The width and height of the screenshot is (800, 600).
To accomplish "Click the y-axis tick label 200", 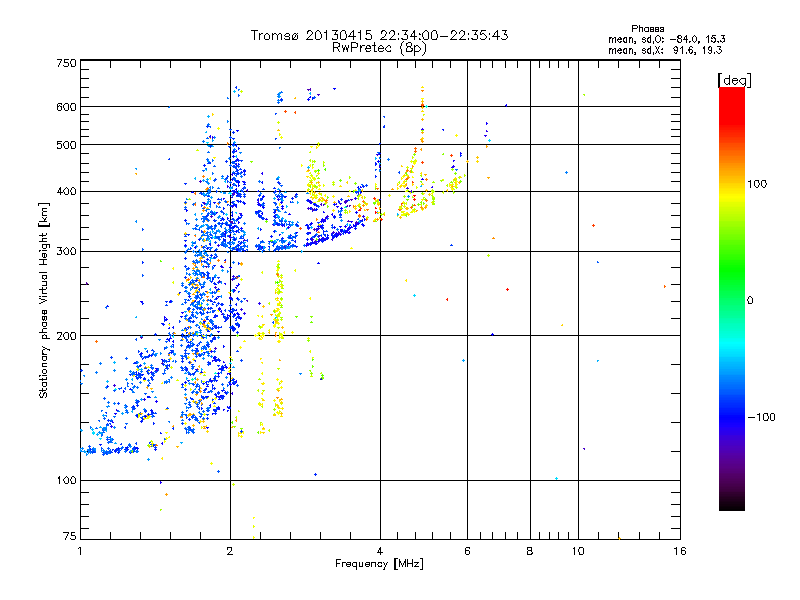I will [67, 336].
